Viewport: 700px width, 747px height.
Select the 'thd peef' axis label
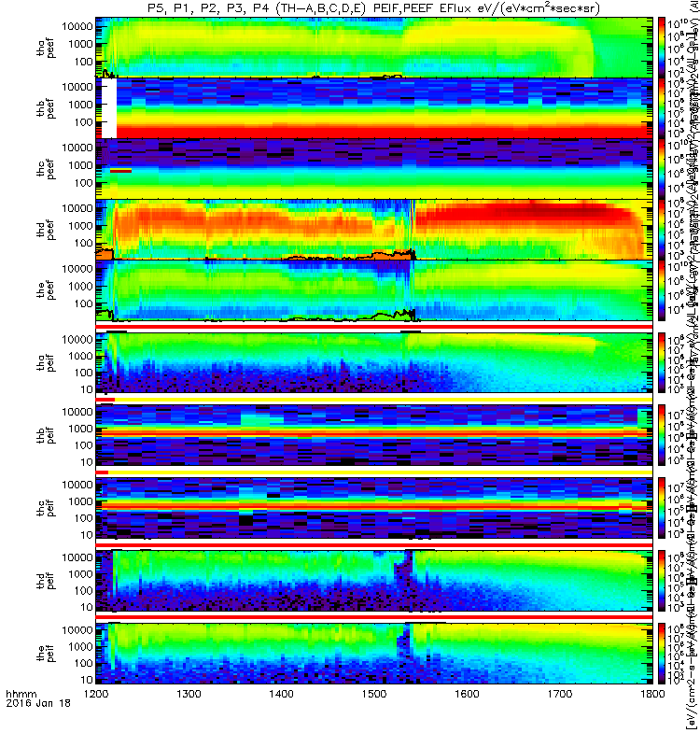tap(46, 230)
